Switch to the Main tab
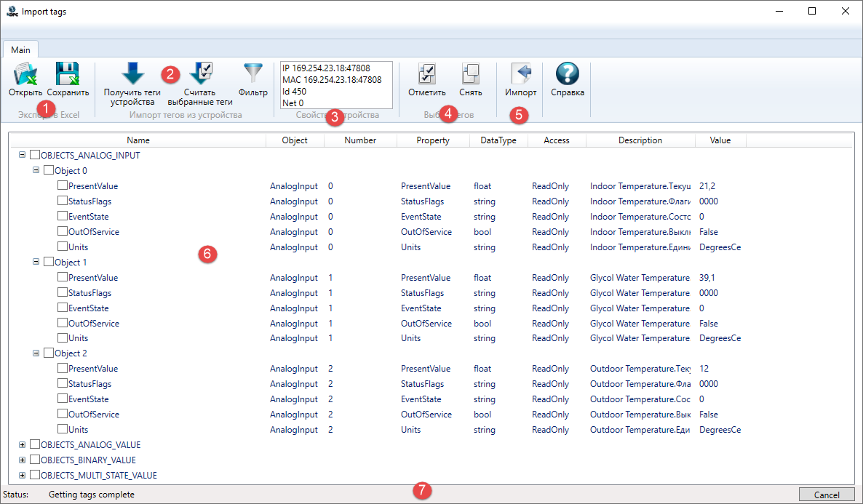Screen dimensions: 863x504 pos(20,49)
